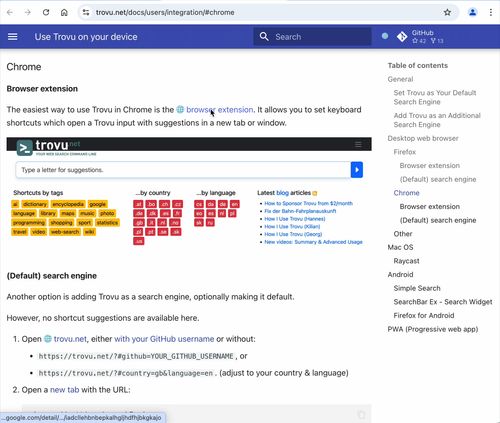Image resolution: width=500 pixels, height=423 pixels.
Task: Follow the 'with your GitHub username' link
Action: pos(164,339)
